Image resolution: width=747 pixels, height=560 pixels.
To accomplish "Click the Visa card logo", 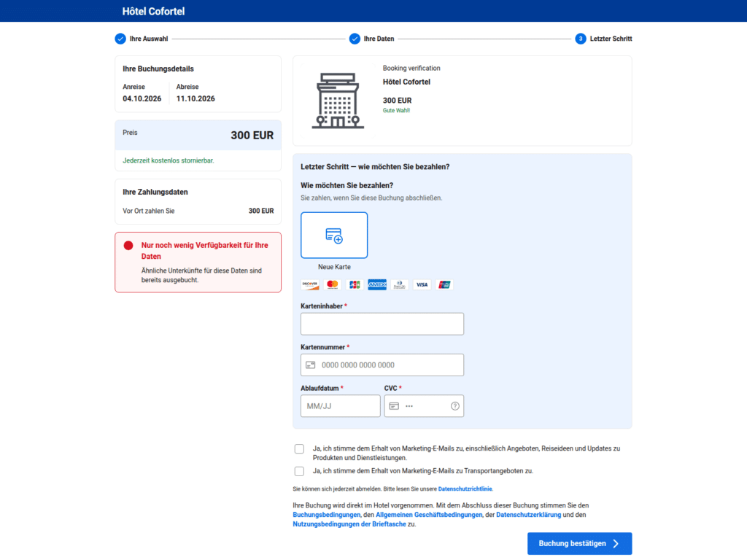I will [422, 285].
